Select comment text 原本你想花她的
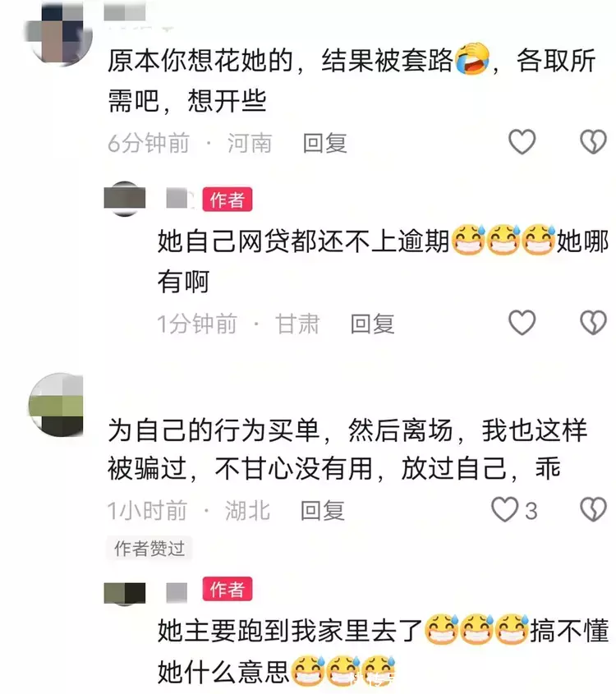Viewport: 616px width, 694px height. pyautogui.click(x=200, y=60)
